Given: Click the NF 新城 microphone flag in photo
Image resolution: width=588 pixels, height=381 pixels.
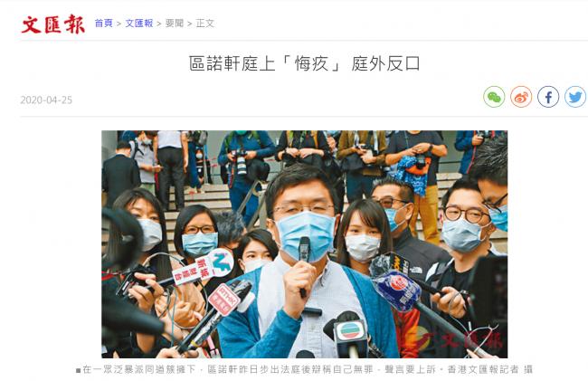Looking at the screenshot, I should click(x=203, y=267).
